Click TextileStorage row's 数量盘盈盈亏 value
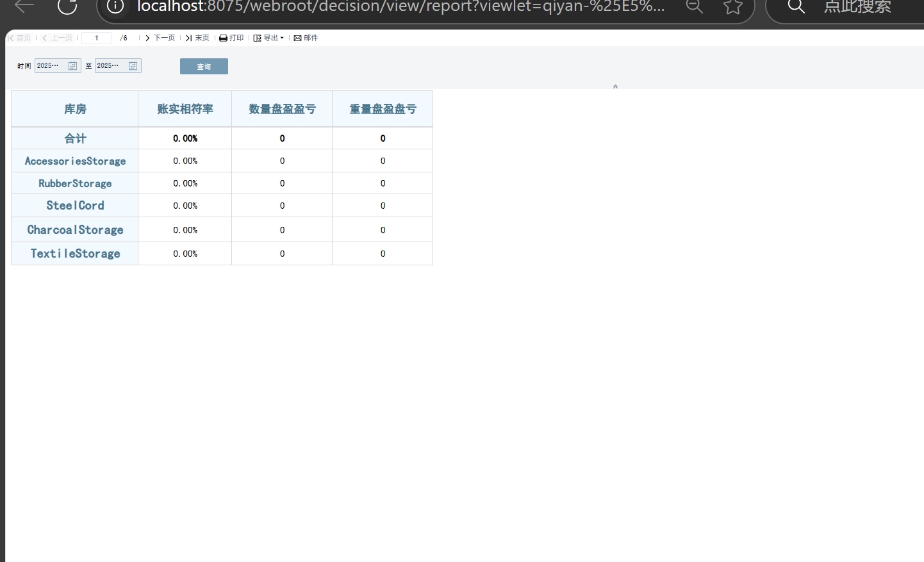Screen dimensions: 924x562 pyautogui.click(x=282, y=254)
